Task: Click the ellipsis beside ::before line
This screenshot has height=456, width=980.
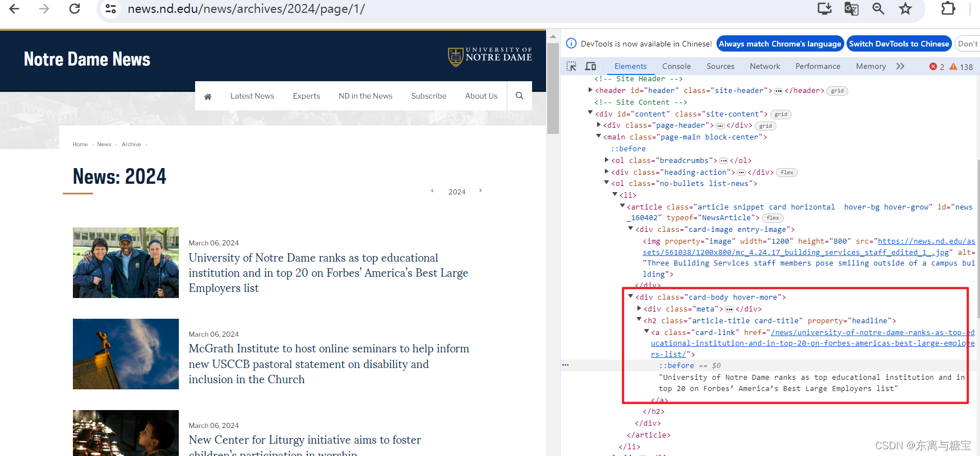Action: click(x=565, y=365)
